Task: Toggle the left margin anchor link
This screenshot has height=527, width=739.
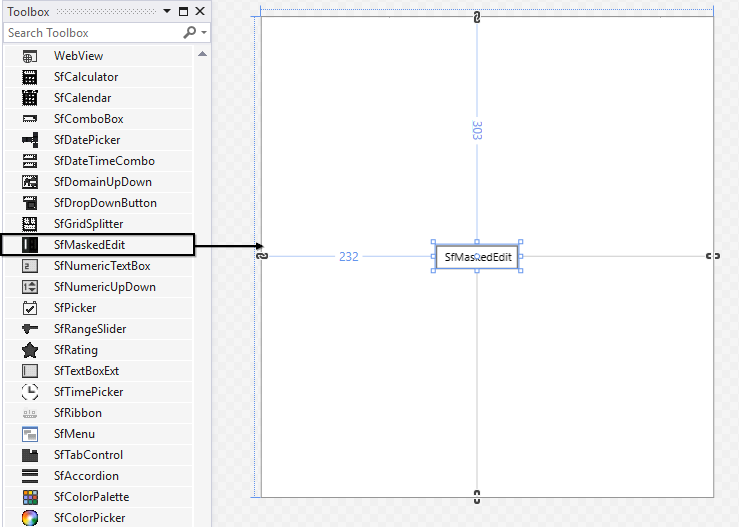Action: click(262, 256)
